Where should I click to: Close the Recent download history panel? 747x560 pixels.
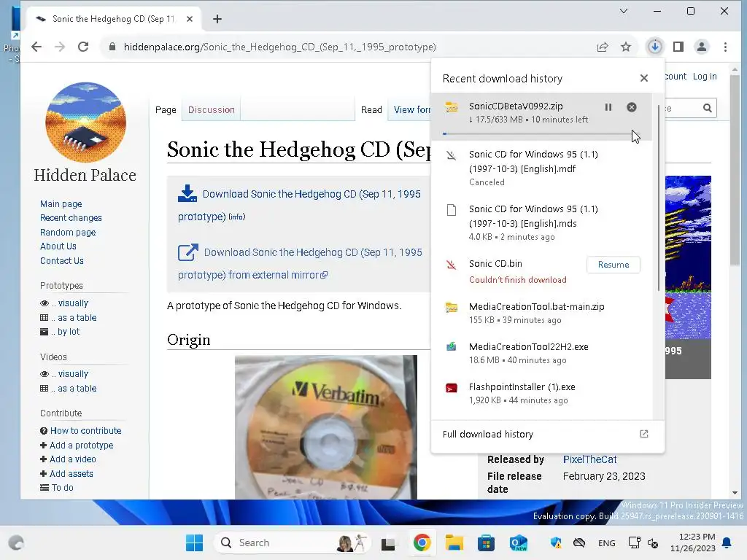point(644,78)
